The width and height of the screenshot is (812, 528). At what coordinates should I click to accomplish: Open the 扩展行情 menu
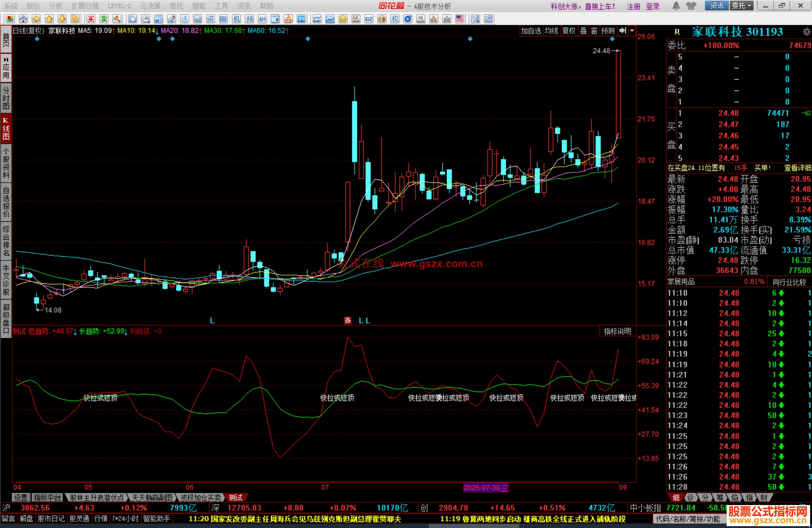[85, 6]
